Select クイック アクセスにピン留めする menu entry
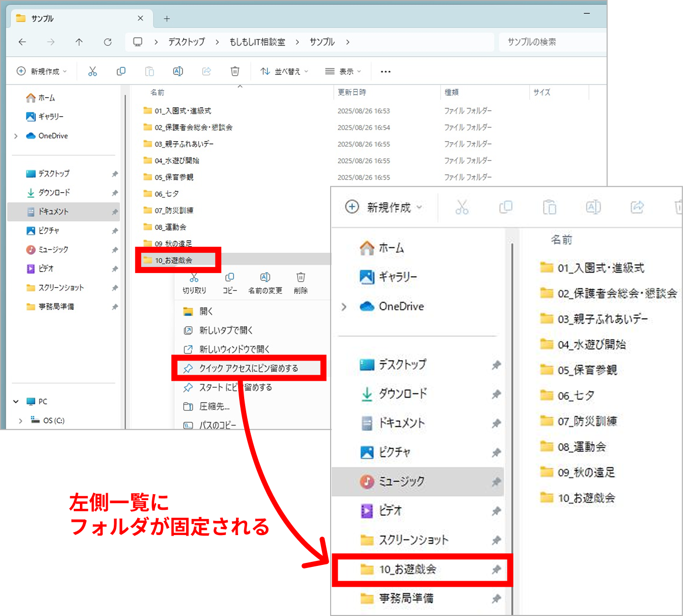This screenshot has width=683, height=616. (x=248, y=368)
